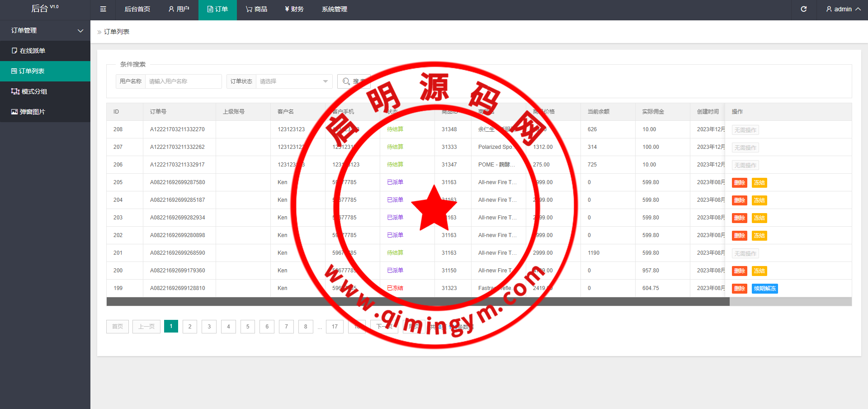Open the 订单状态 select dropdown
868x409 pixels.
294,81
